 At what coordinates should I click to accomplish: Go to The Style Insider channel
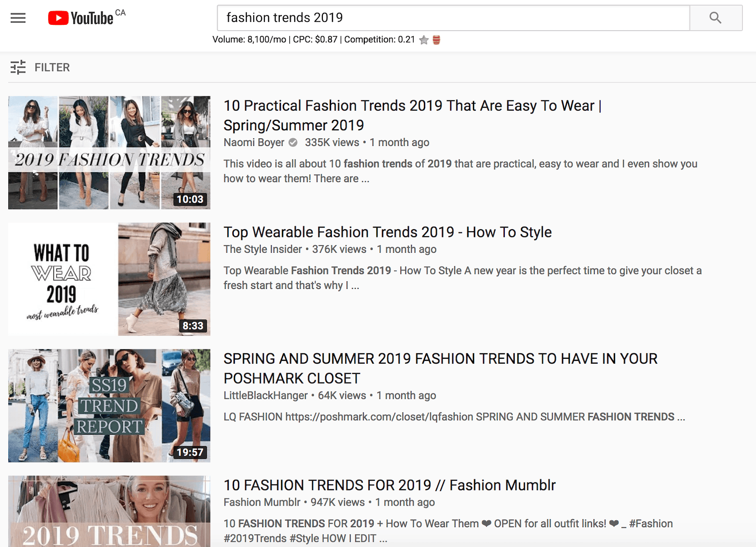click(x=263, y=249)
